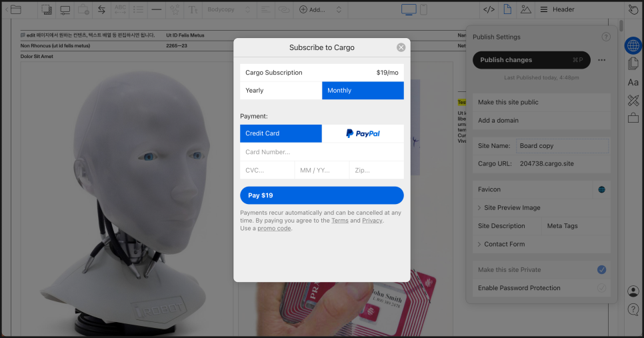The height and width of the screenshot is (338, 644).
Task: Click the swap arrows toolbar icon
Action: [101, 10]
